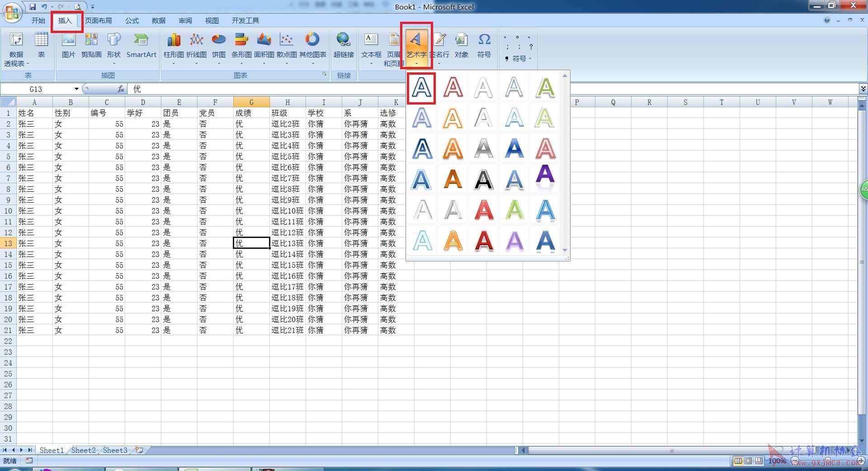Choose the red outlined WordArt style in first row
868x471 pixels.
pyautogui.click(x=453, y=87)
